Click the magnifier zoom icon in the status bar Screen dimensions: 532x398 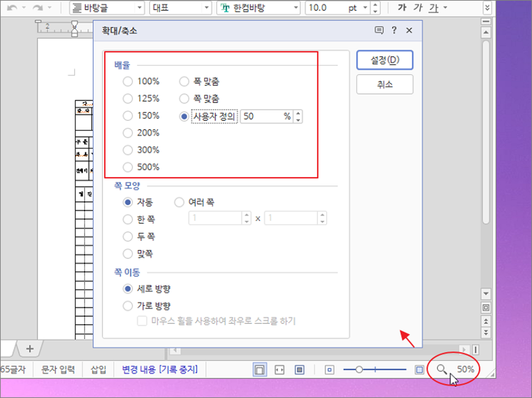(442, 370)
